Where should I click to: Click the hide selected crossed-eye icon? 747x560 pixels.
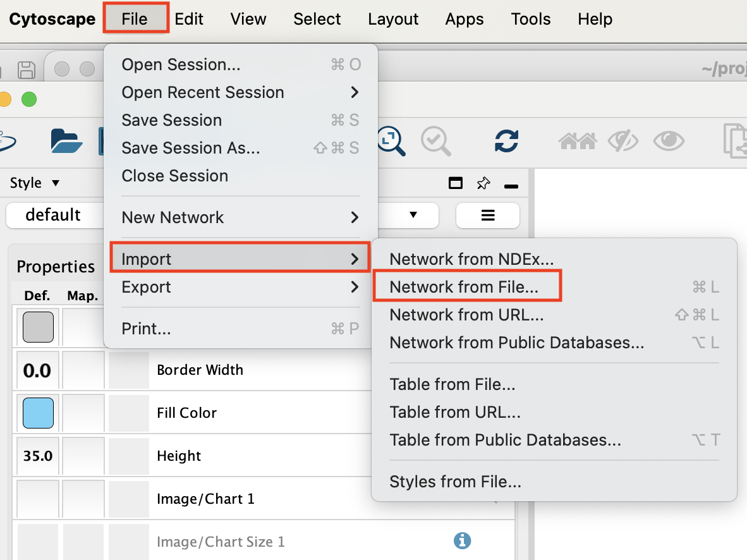pos(622,141)
